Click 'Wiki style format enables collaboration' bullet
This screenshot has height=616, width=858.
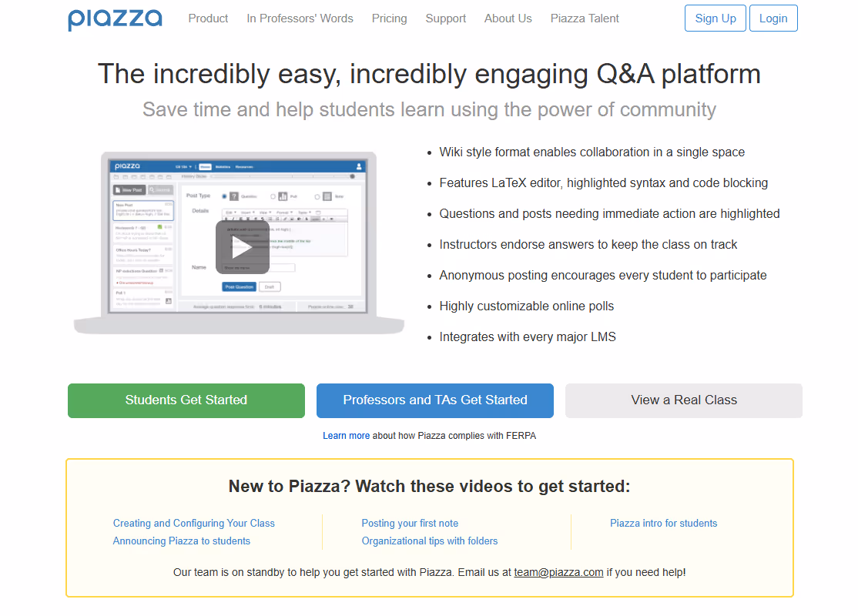592,152
